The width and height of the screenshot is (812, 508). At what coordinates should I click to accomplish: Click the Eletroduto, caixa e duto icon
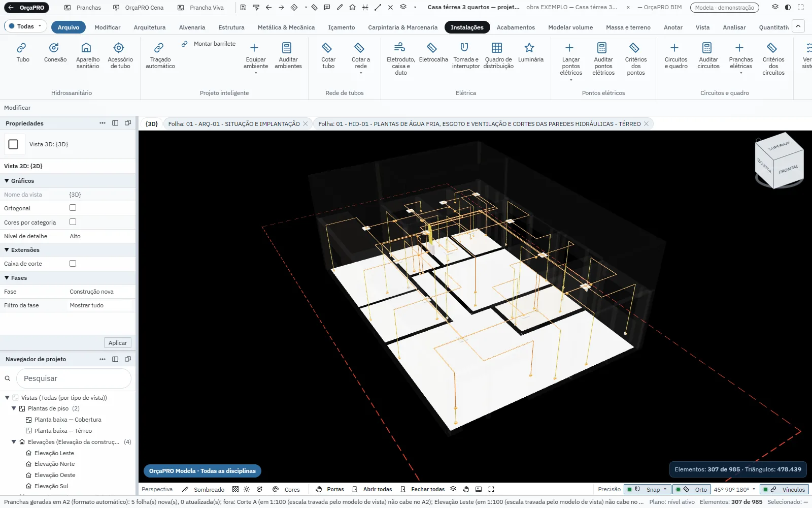click(x=399, y=48)
